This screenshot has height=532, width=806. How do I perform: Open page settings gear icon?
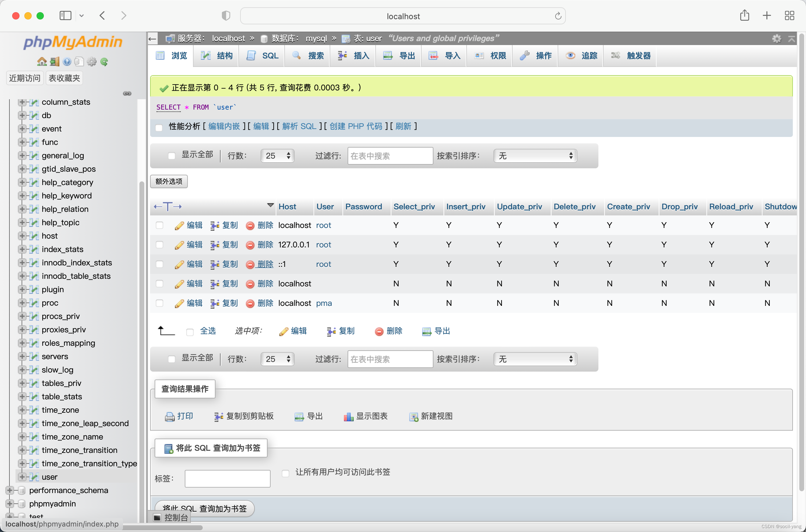[776, 38]
